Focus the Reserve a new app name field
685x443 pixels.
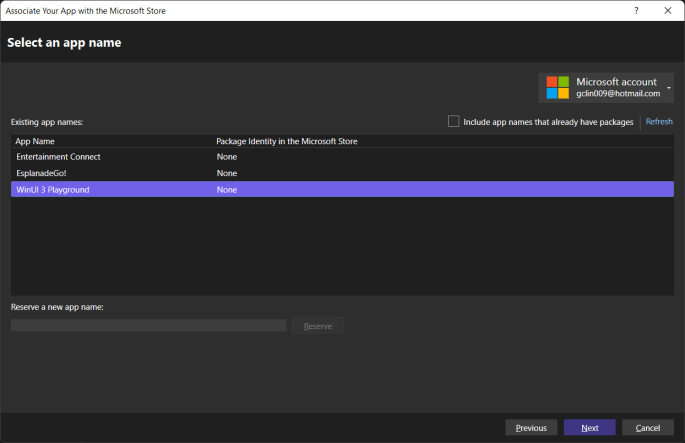[x=149, y=325]
